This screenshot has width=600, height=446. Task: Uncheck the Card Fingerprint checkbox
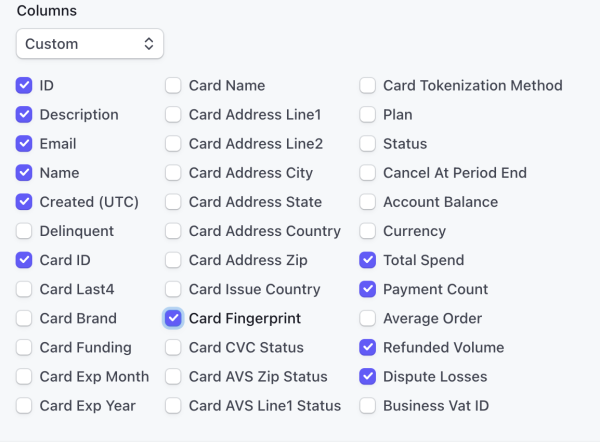point(173,318)
